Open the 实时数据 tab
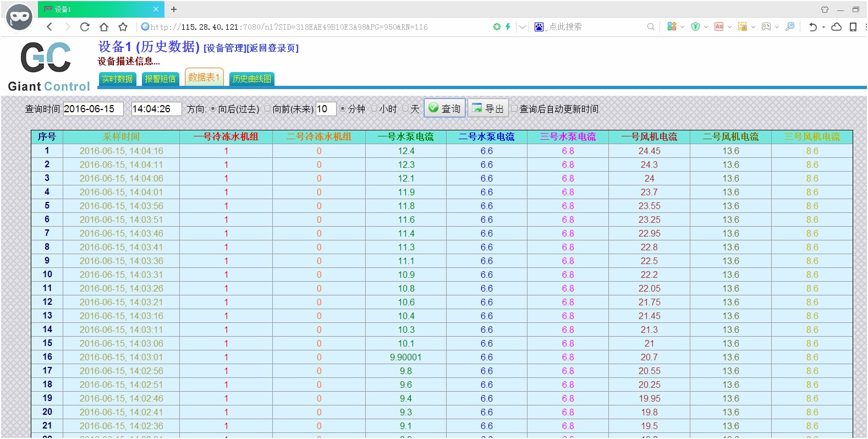The width and height of the screenshot is (868, 439). click(x=117, y=79)
